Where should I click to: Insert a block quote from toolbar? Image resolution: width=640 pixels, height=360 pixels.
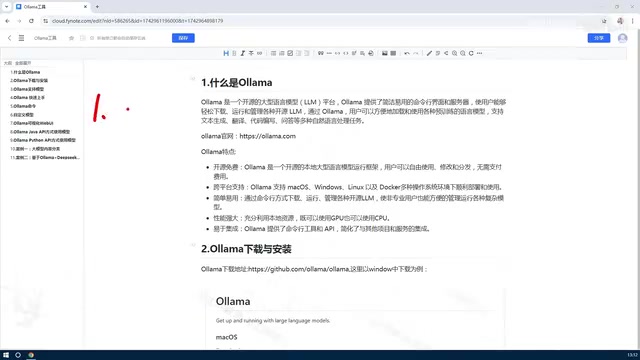click(x=321, y=53)
